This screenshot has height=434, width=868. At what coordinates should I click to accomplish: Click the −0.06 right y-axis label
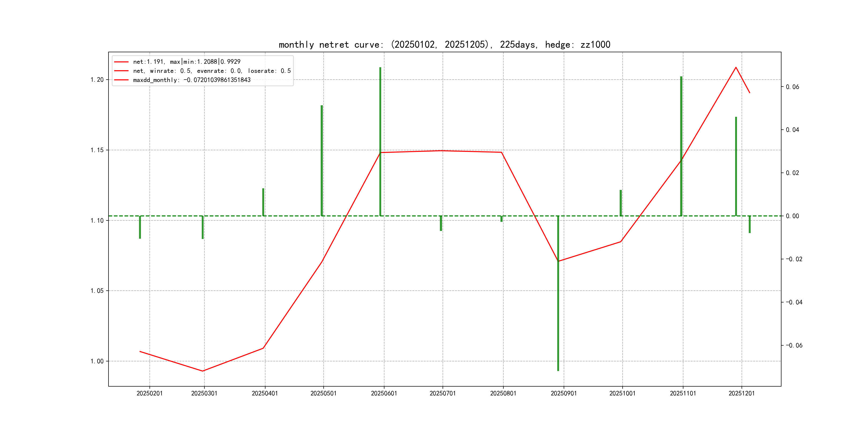tap(794, 345)
